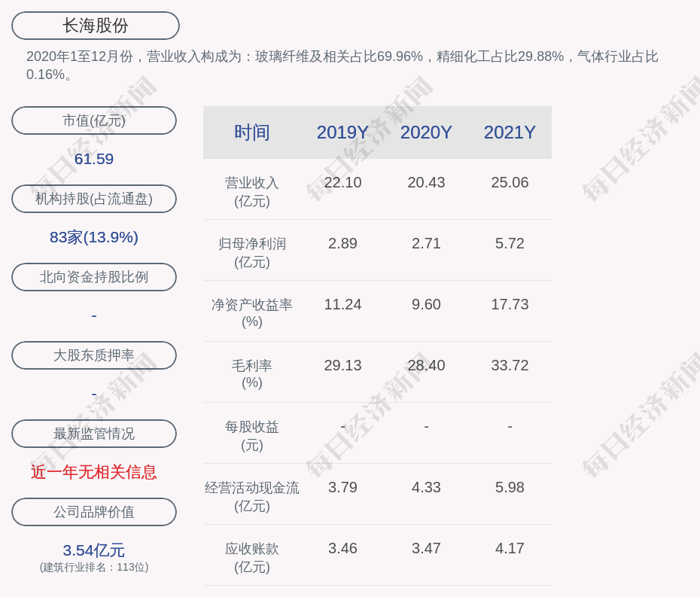The height and width of the screenshot is (597, 700).
Task: Select the 最新监管情况 label pill
Action: [x=94, y=434]
